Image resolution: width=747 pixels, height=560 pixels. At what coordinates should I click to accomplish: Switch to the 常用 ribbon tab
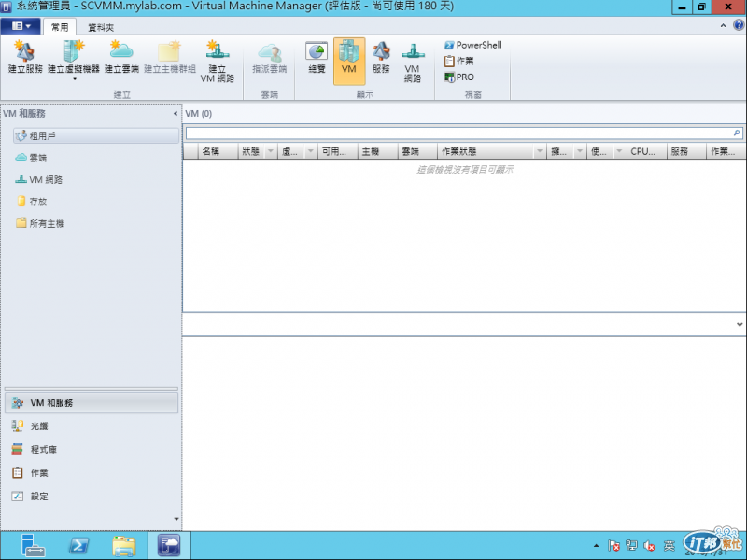click(60, 27)
